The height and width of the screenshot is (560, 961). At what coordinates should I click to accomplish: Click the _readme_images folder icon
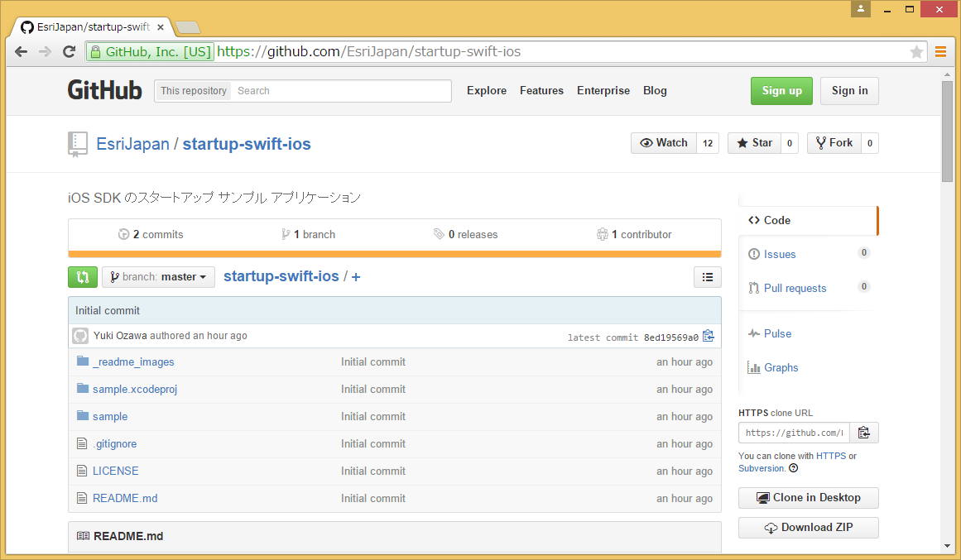83,361
